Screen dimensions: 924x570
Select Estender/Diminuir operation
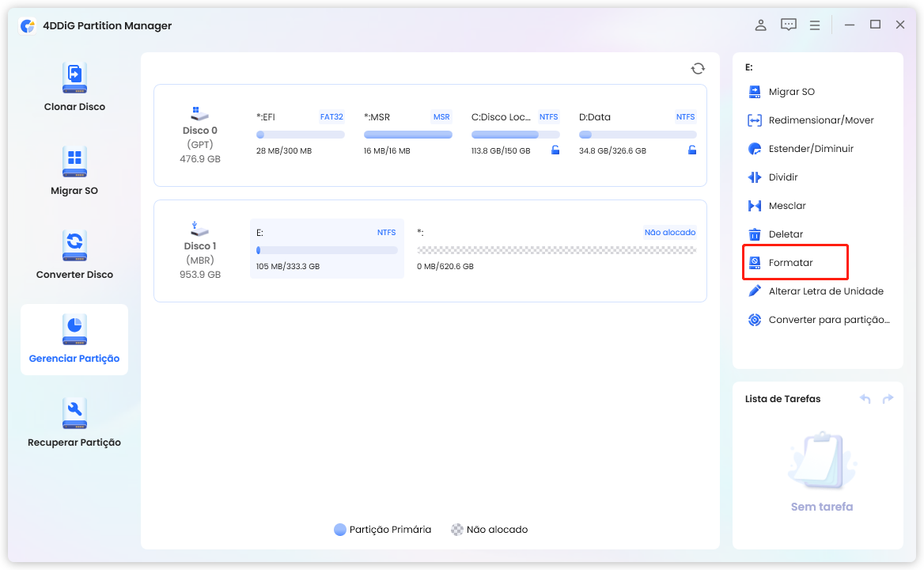810,149
